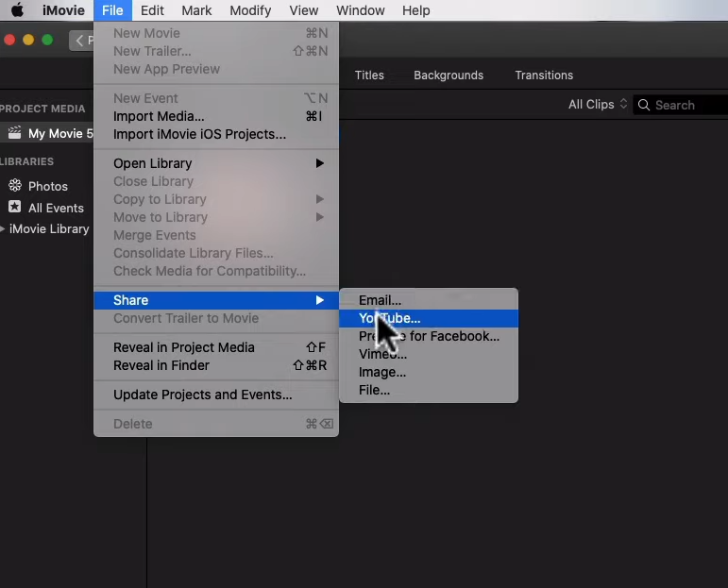Close the open File menu
The image size is (728, 588).
[x=112, y=10]
